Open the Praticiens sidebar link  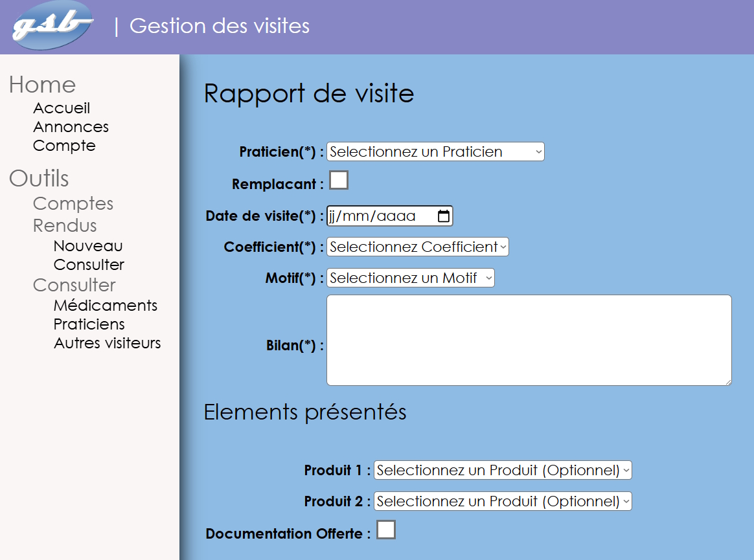coord(89,324)
